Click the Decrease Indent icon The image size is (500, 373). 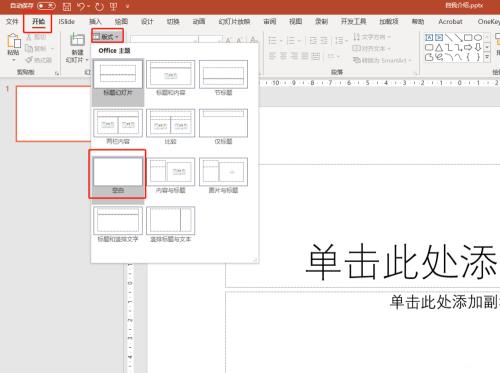click(x=313, y=41)
